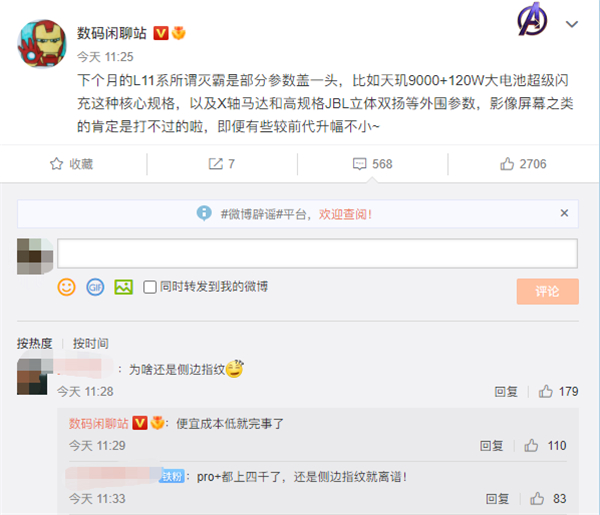
Task: Insert emoji with the smiley icon
Action: tap(67, 287)
